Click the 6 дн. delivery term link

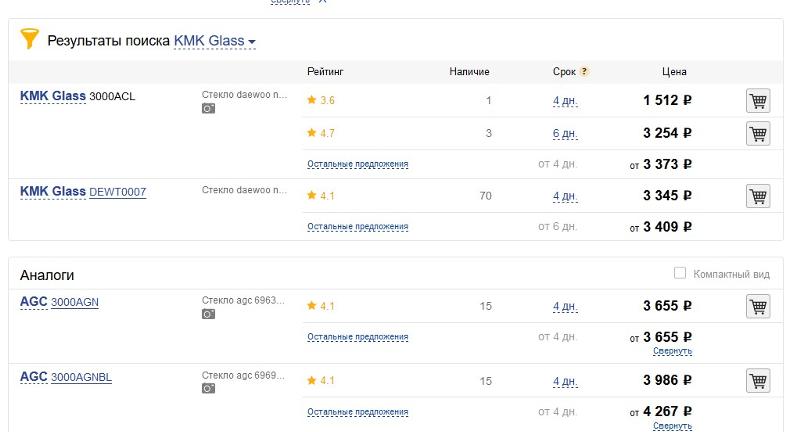[x=565, y=134]
